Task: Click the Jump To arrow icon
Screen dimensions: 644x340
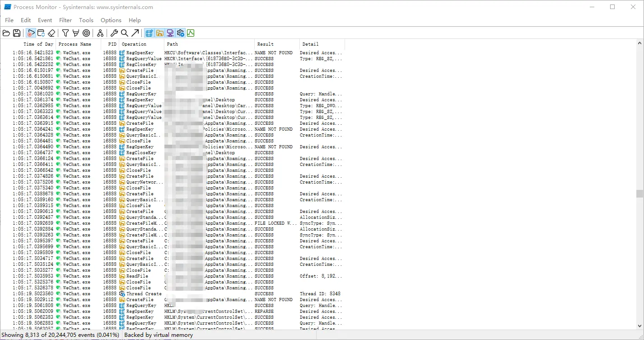Action: coord(135,33)
